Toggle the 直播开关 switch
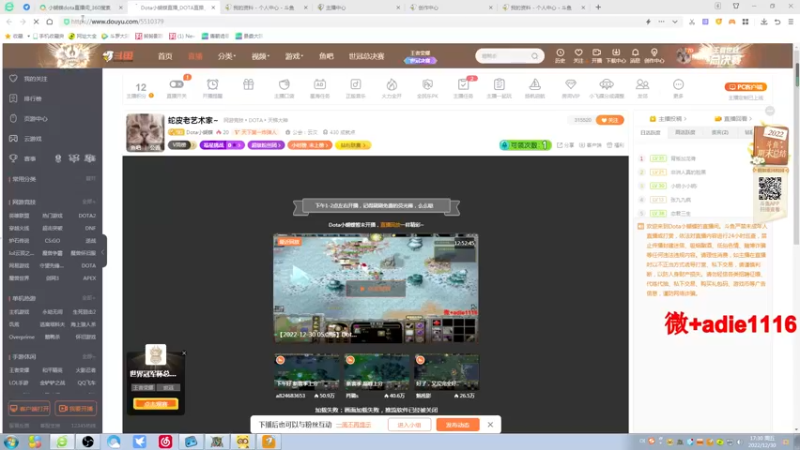Image resolution: width=800 pixels, height=450 pixels. coord(177,84)
